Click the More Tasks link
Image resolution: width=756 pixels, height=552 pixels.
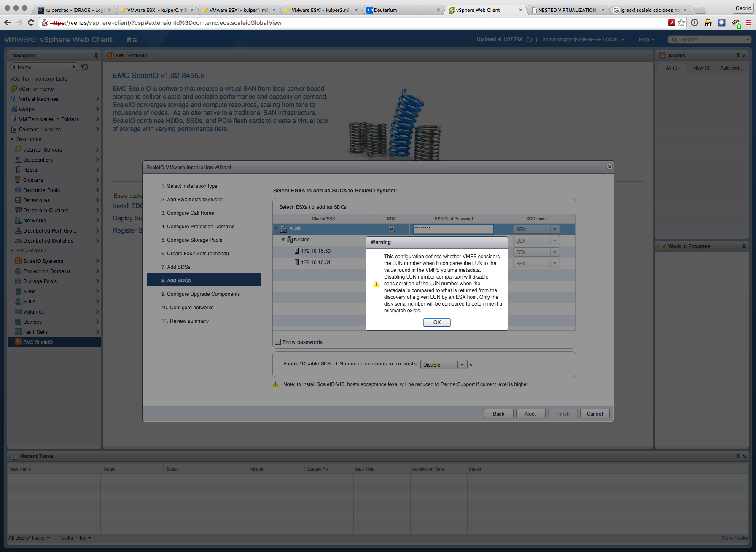click(734, 538)
